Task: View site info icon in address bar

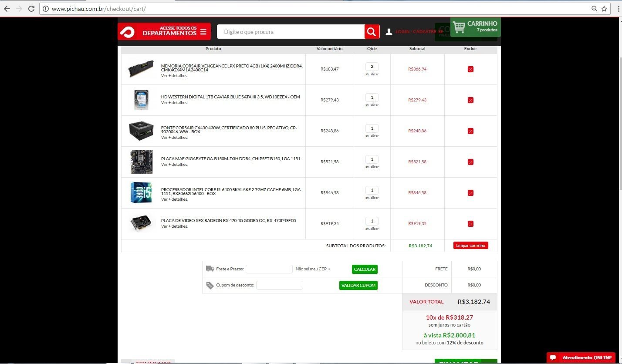Action: tap(45, 9)
